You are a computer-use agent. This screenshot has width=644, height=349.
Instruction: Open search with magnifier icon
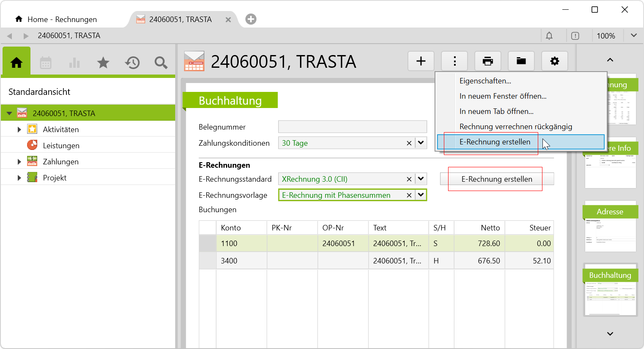[161, 63]
